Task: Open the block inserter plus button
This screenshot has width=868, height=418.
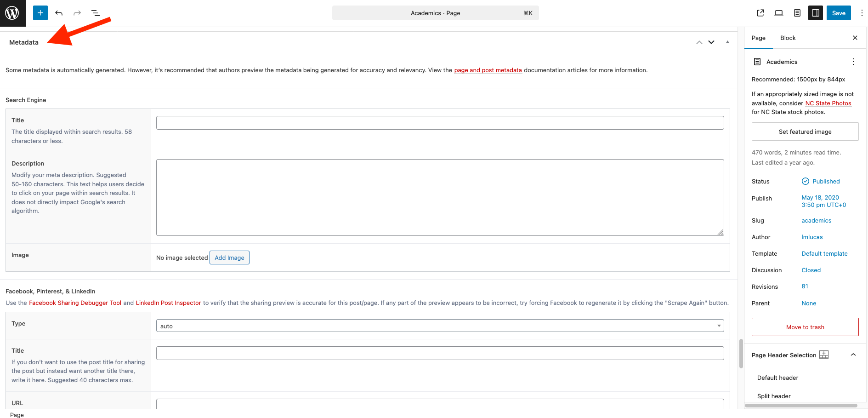Action: click(x=40, y=13)
